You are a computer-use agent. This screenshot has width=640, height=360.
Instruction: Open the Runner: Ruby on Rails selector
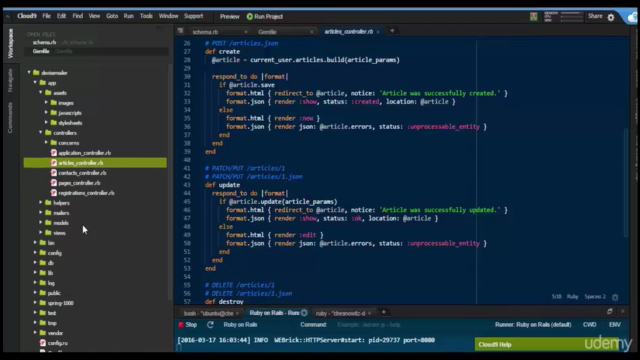pyautogui.click(x=533, y=325)
